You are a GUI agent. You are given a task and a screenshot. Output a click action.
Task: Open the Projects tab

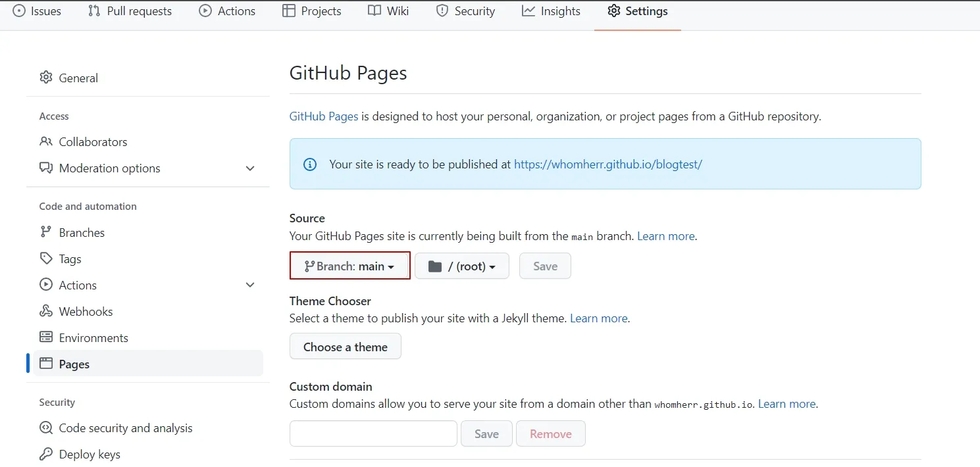(x=311, y=11)
